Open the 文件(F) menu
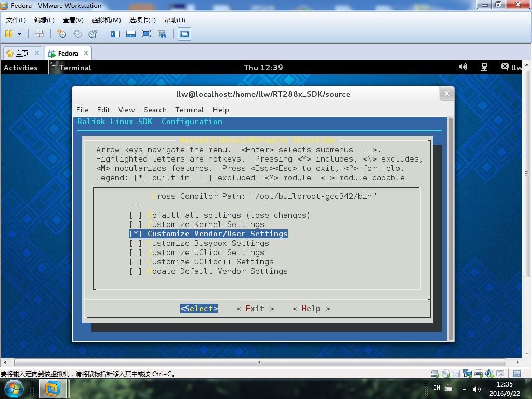This screenshot has width=532, height=399. coord(16,20)
